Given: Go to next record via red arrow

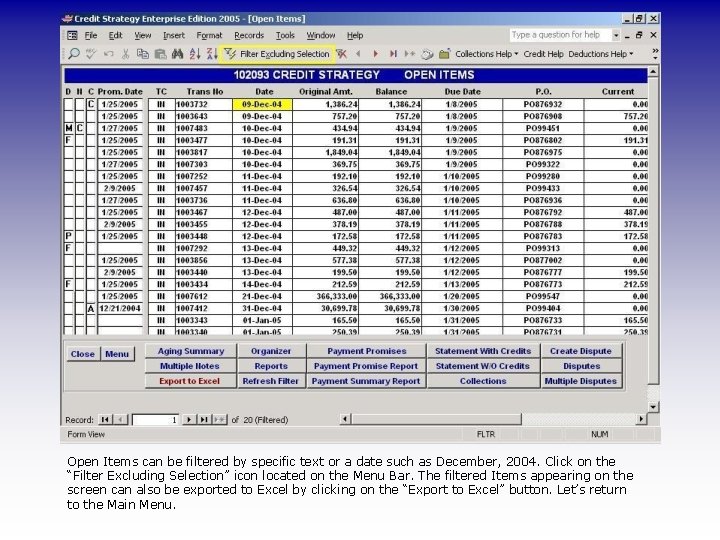Looking at the screenshot, I should [376, 54].
